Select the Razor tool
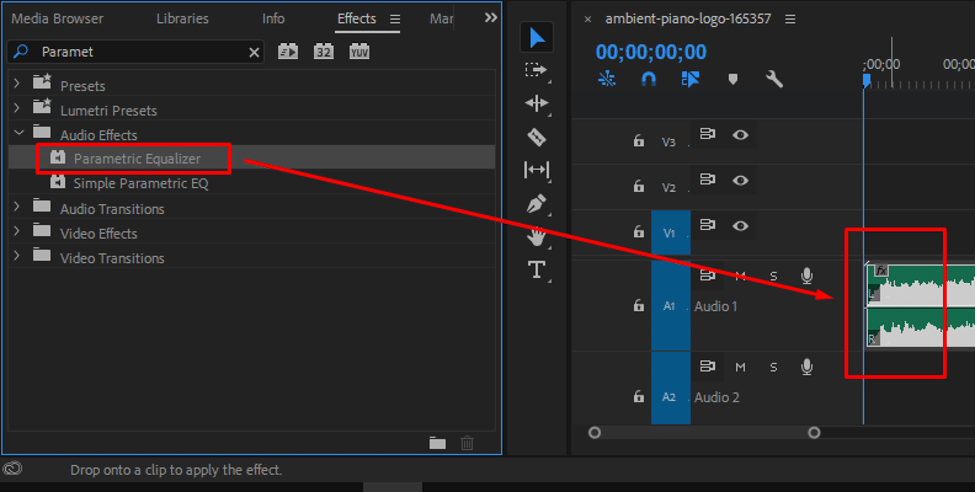Image resolution: width=977 pixels, height=493 pixels. (x=536, y=136)
